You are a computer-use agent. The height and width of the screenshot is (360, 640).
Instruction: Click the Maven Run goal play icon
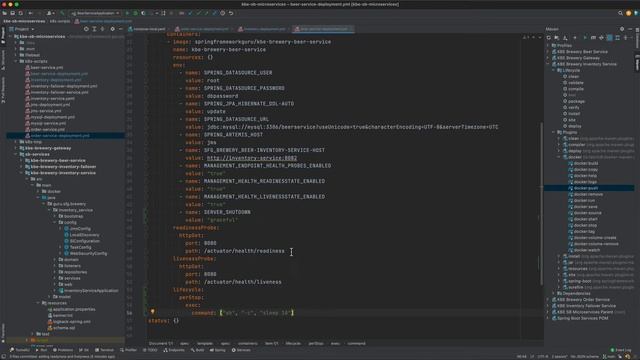[584, 38]
